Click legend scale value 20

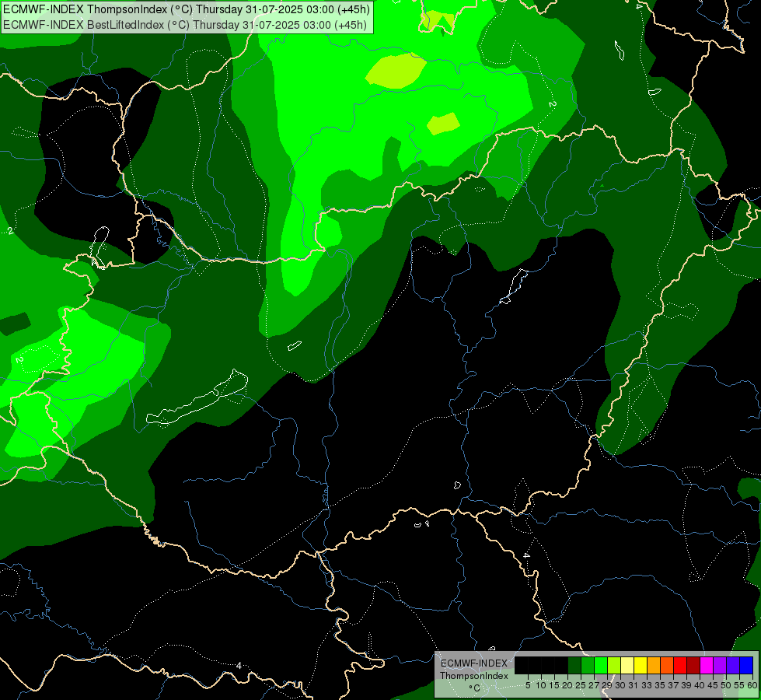tap(567, 685)
